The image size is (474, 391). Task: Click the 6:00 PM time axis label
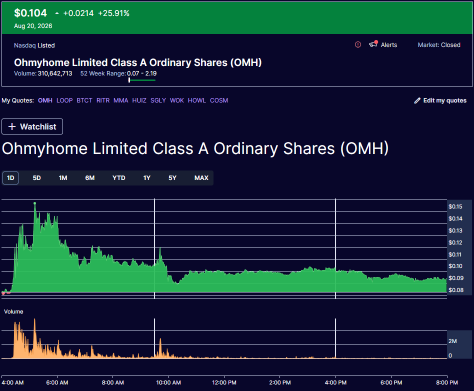pyautogui.click(x=391, y=383)
